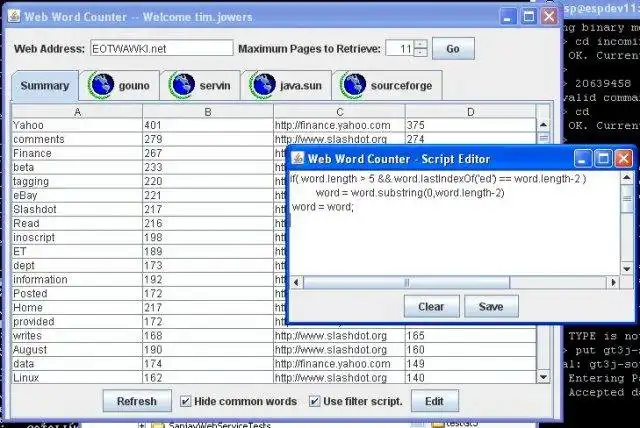Click the summary table's scroll down arrow
This screenshot has height=428, width=640.
(x=543, y=377)
